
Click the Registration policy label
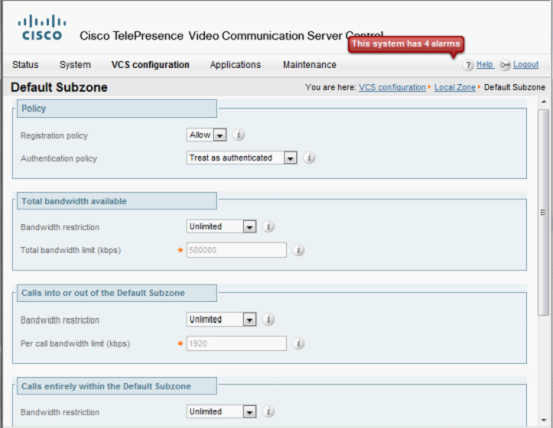[x=54, y=136]
